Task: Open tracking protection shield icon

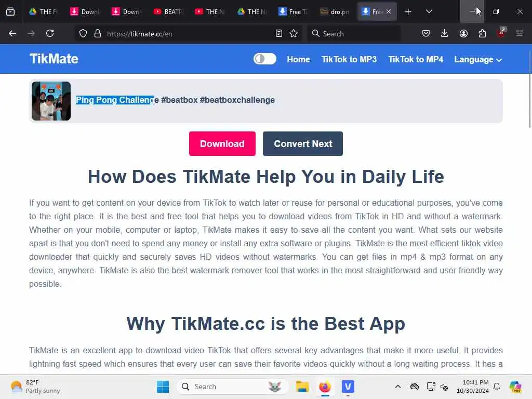Action: click(83, 34)
